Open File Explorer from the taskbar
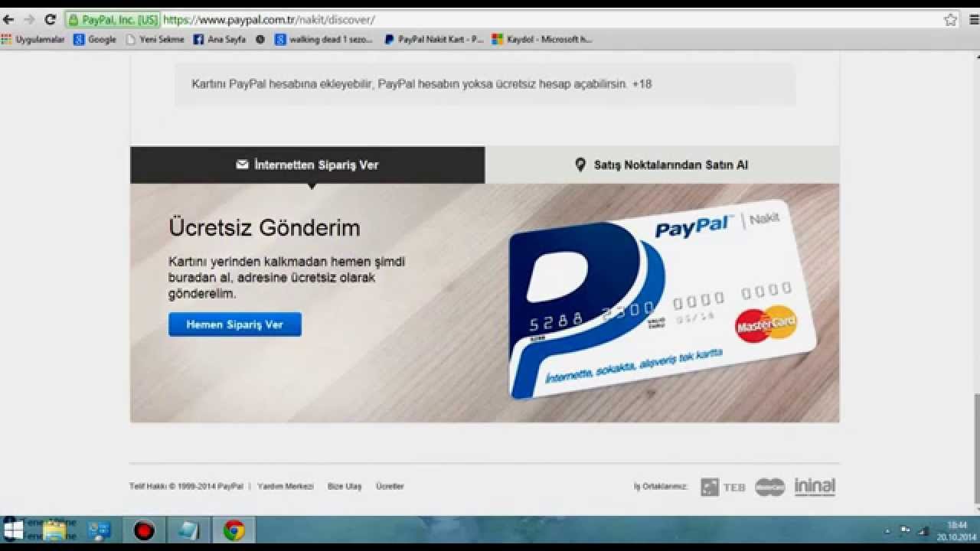This screenshot has width=980, height=551. click(x=55, y=530)
